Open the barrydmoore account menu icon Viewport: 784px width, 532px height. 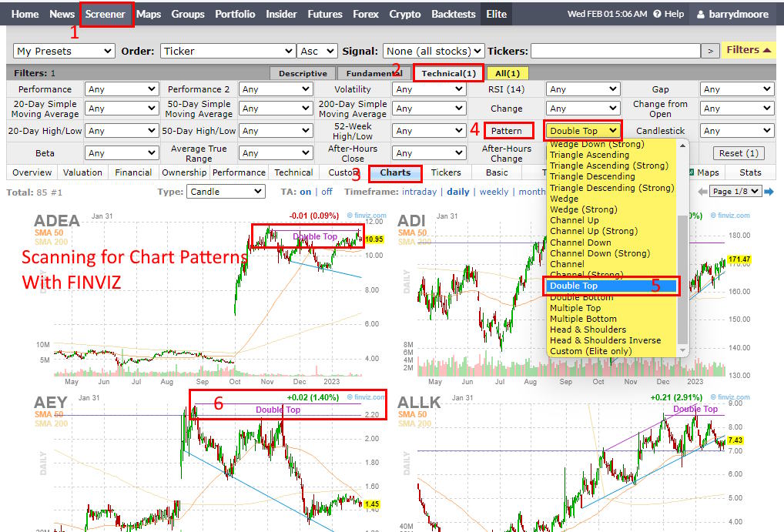coord(702,13)
